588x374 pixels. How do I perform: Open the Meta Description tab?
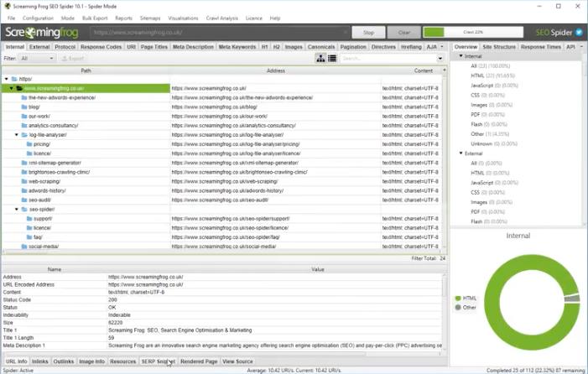point(193,47)
